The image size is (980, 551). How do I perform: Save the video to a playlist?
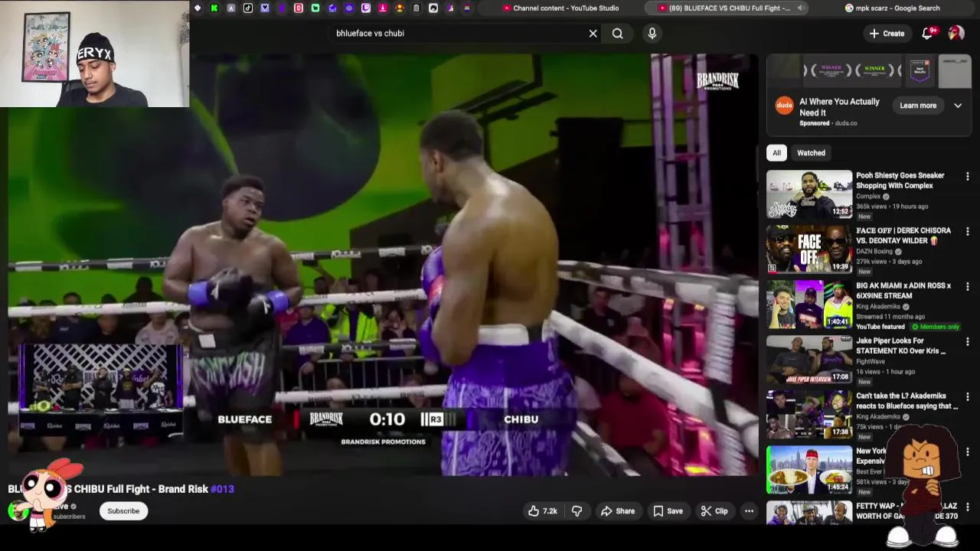pos(668,511)
